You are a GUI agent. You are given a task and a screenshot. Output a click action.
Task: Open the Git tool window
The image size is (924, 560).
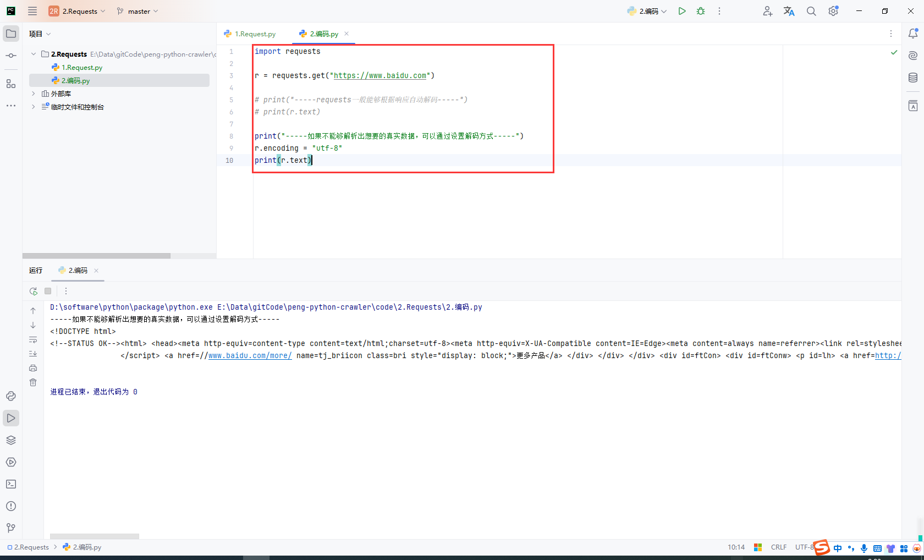click(x=11, y=528)
